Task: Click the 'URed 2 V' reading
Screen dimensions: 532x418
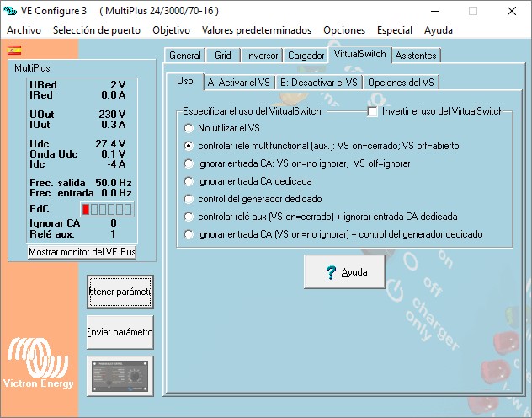Action: coord(77,85)
